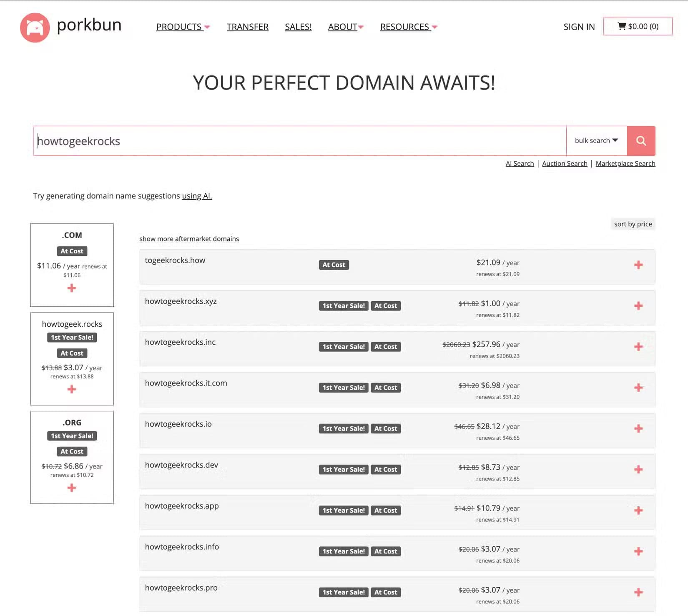Add howtogeekrocks.xyz to cart

638,305
